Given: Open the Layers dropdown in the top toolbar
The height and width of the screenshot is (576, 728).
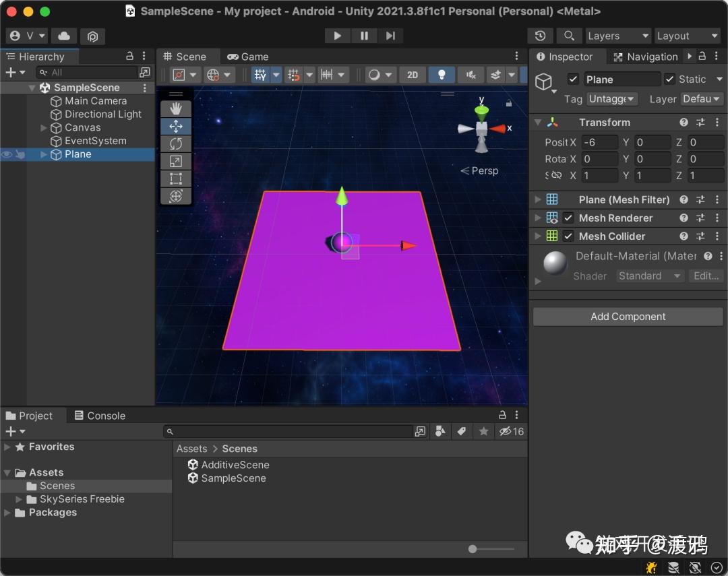Looking at the screenshot, I should coord(618,35).
